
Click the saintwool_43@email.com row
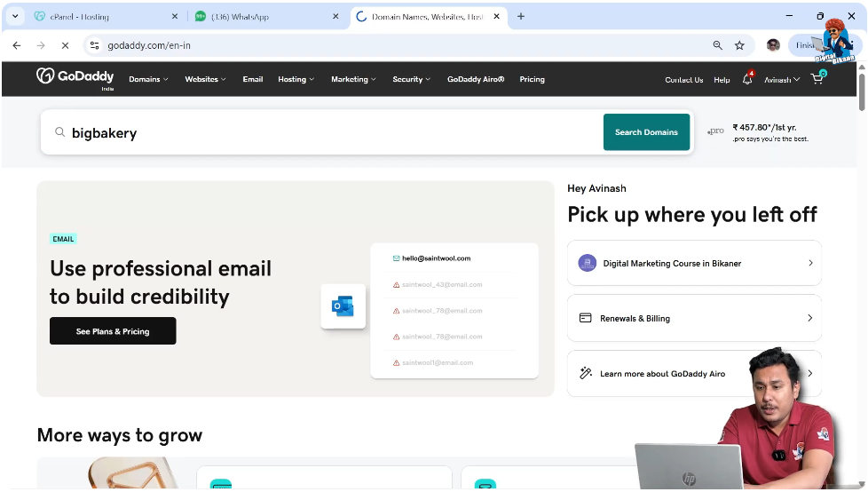coord(438,284)
